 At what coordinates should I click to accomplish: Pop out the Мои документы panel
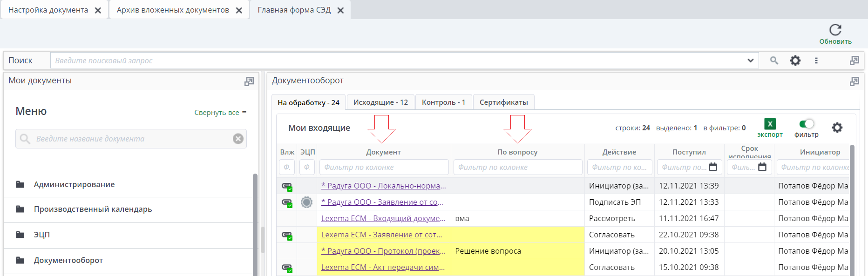(x=249, y=81)
